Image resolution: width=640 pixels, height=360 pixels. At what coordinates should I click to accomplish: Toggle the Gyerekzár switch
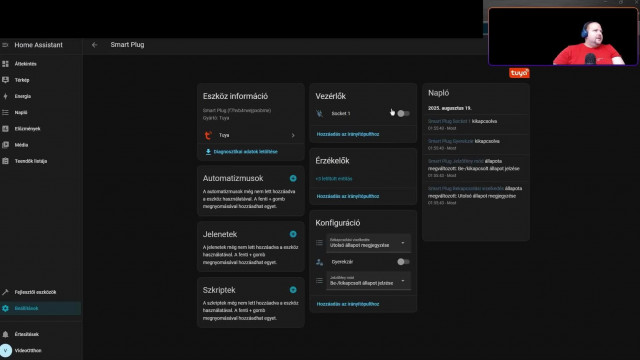click(403, 262)
